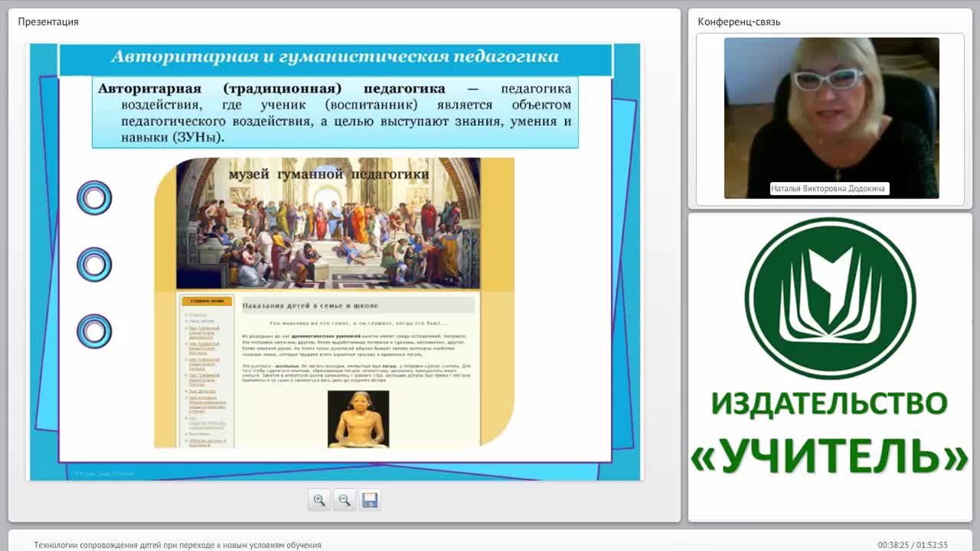Click slide title Авторитарная и гуманистическая педагогика
The height and width of the screenshot is (551, 980).
click(335, 57)
